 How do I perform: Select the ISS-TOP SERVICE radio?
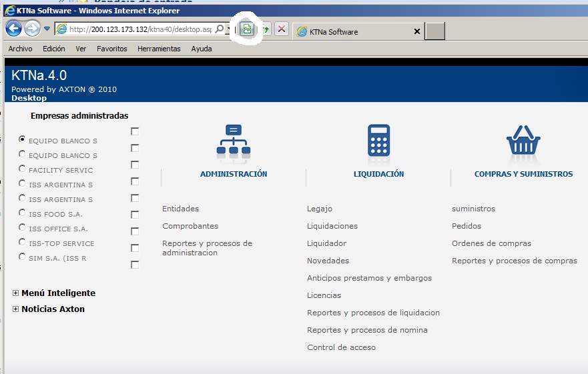[22, 242]
